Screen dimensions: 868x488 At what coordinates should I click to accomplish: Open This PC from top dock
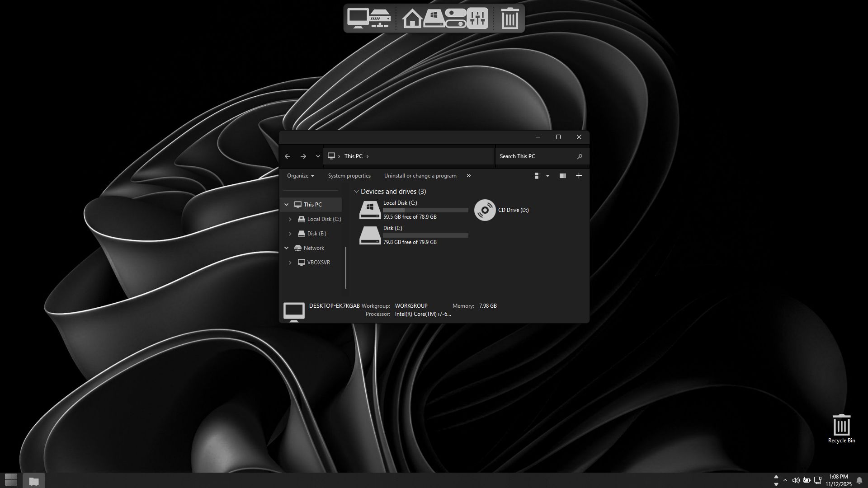click(358, 19)
